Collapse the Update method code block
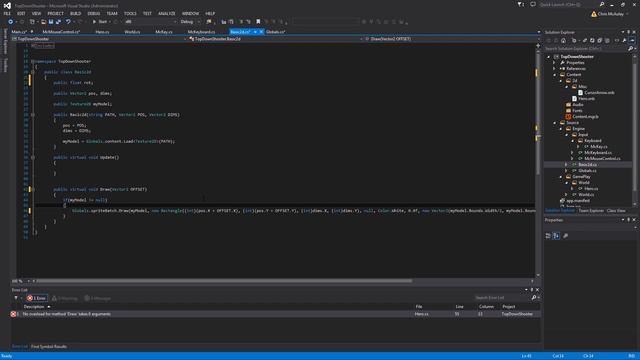640x360 pixels. 33,157
